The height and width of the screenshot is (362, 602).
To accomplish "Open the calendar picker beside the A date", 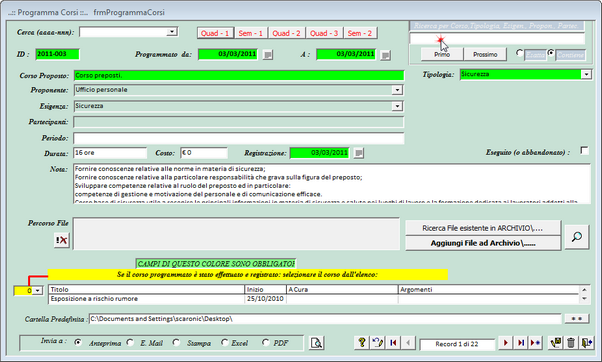I will coord(386,55).
